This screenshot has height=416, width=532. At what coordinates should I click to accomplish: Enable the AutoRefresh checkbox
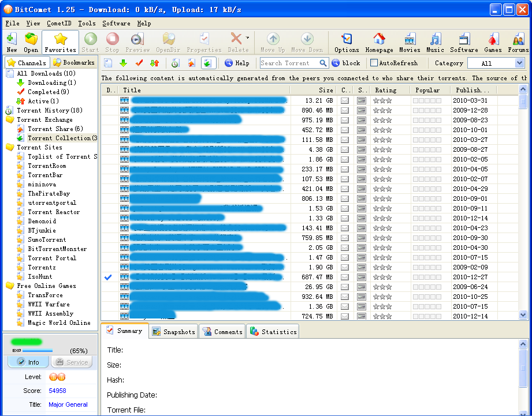pos(374,63)
